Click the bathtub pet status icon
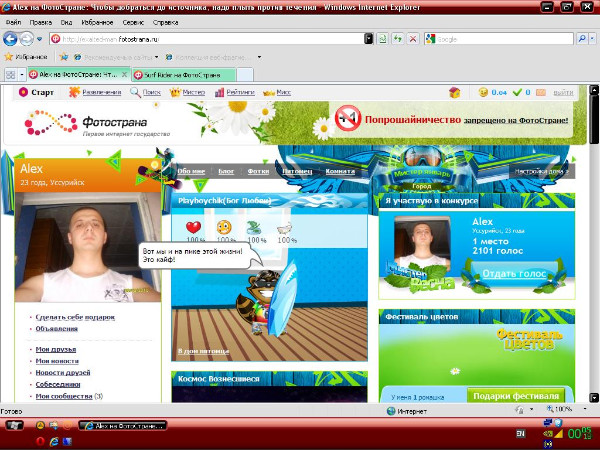This screenshot has width=600, height=450. (x=284, y=229)
